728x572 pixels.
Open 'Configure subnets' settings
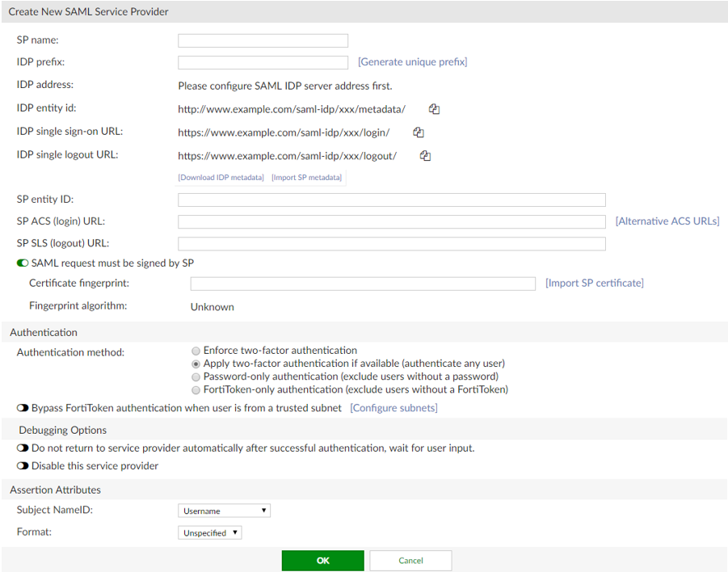point(393,408)
